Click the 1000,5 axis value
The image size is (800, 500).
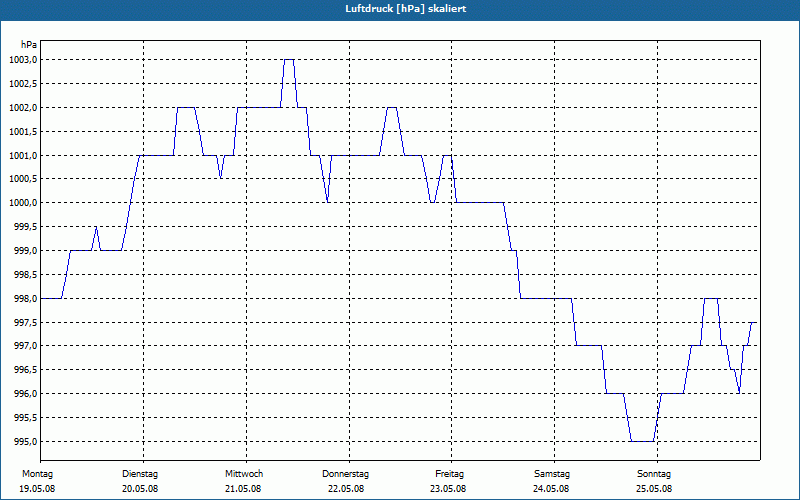23,179
